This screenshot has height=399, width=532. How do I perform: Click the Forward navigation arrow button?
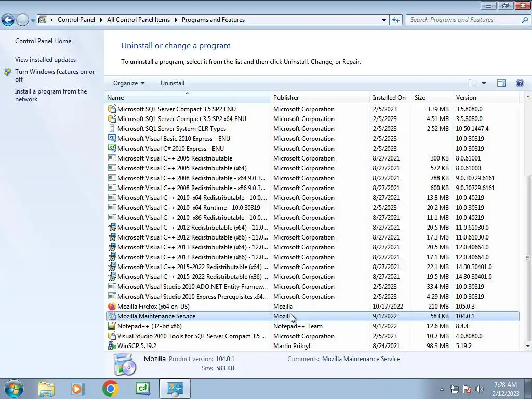coord(22,20)
